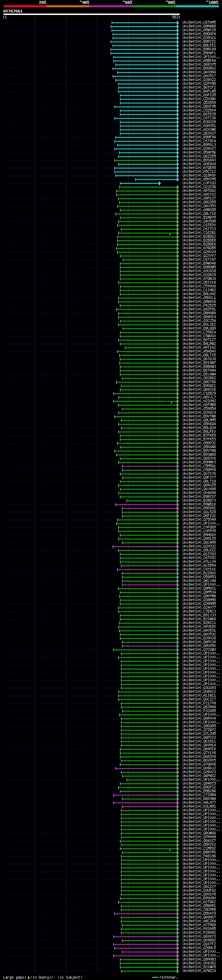Open hit UniRef100_B8LFE1

click(x=199, y=45)
